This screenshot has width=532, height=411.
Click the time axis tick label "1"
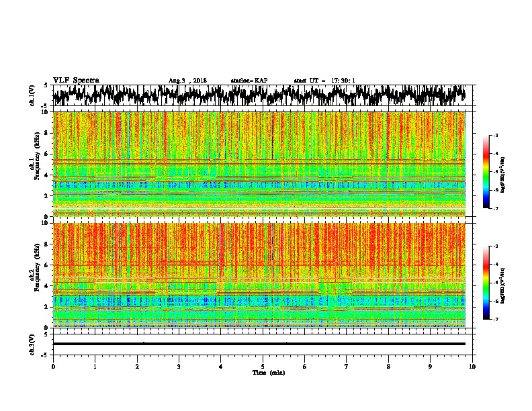click(95, 367)
